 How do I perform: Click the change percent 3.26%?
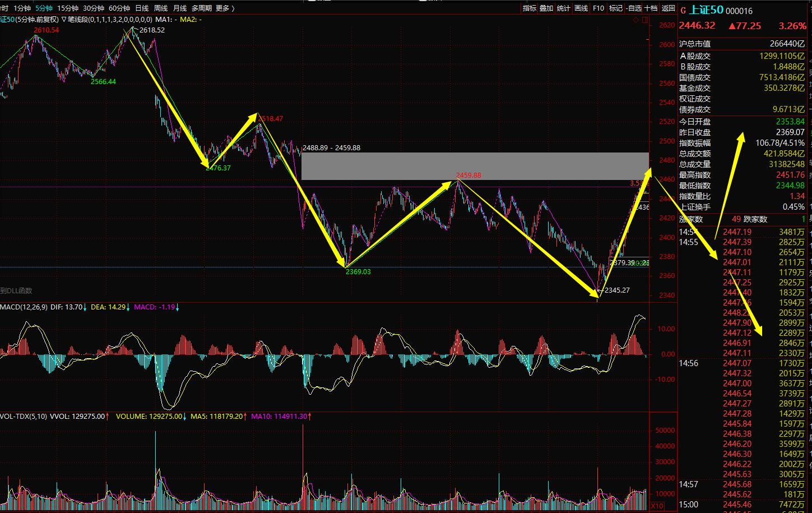click(792, 26)
